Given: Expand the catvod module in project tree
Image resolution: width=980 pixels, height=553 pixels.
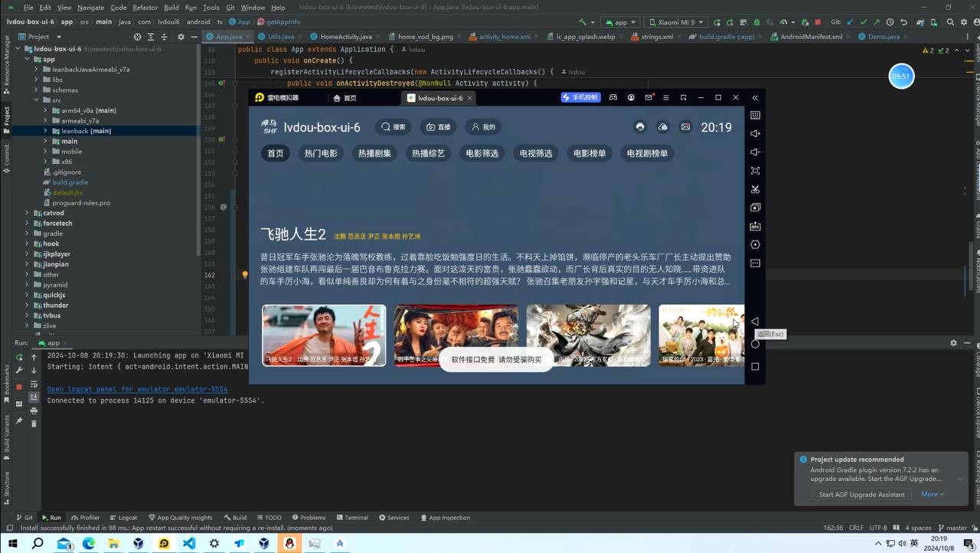Looking at the screenshot, I should click(x=27, y=213).
